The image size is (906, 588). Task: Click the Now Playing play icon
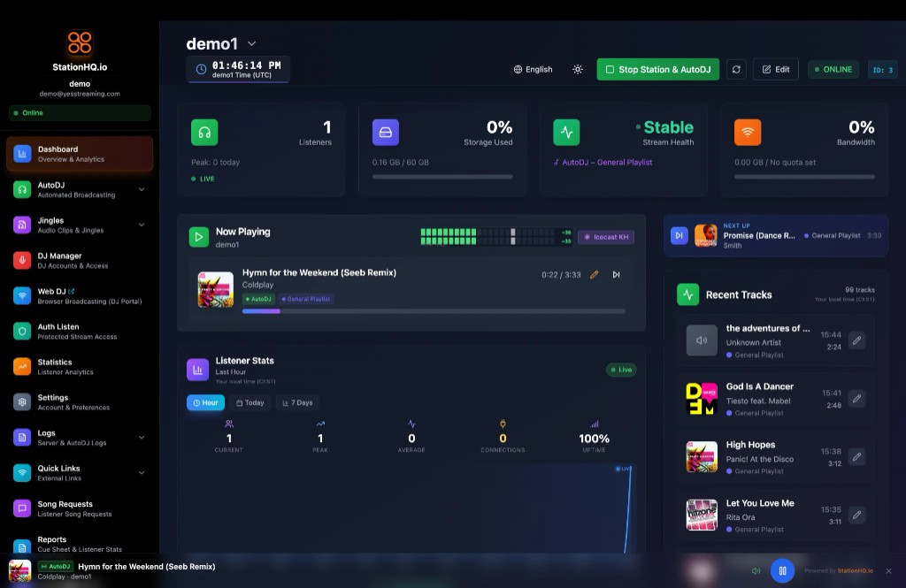coord(199,237)
